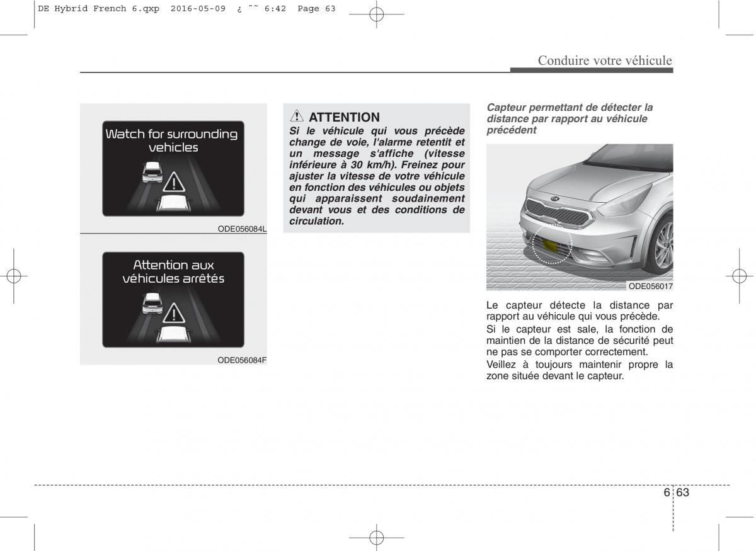
Task: Click the image code ODE056084F
Action: click(x=242, y=360)
